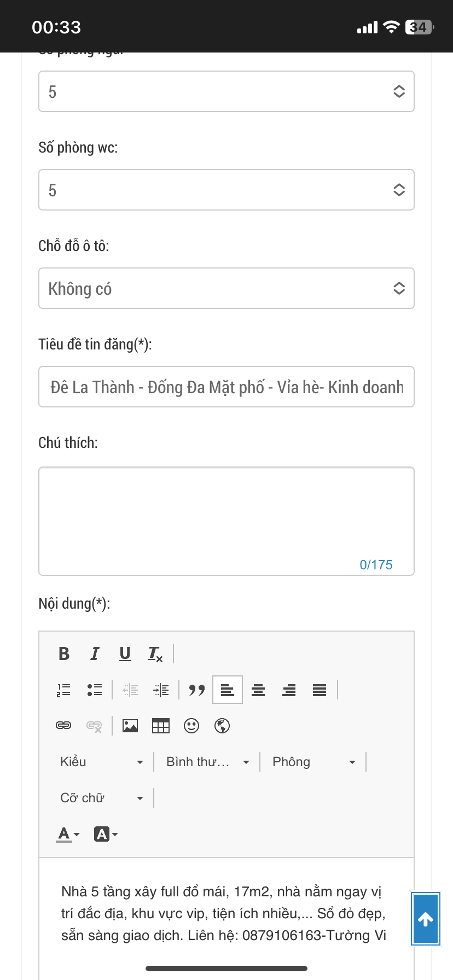The height and width of the screenshot is (980, 453).
Task: Open text color picker
Action: 68,834
